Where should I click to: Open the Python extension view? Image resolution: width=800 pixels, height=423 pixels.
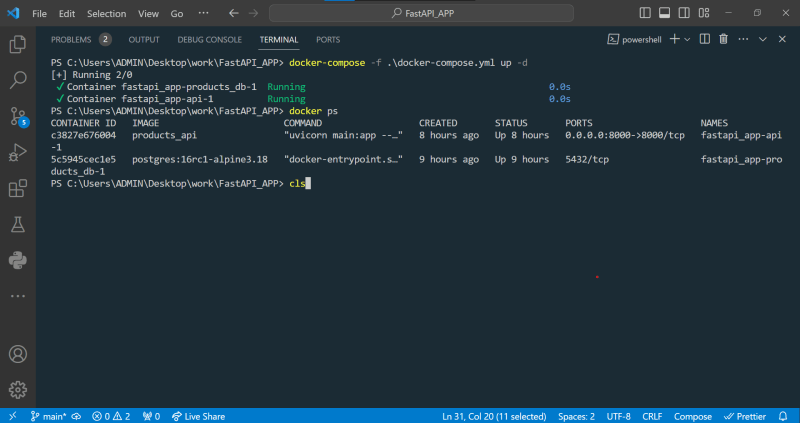click(x=18, y=261)
